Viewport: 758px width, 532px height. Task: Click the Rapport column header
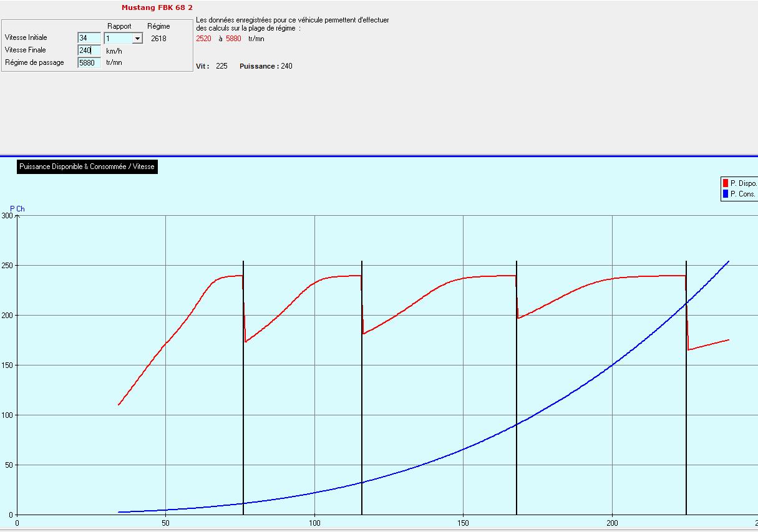tap(119, 26)
